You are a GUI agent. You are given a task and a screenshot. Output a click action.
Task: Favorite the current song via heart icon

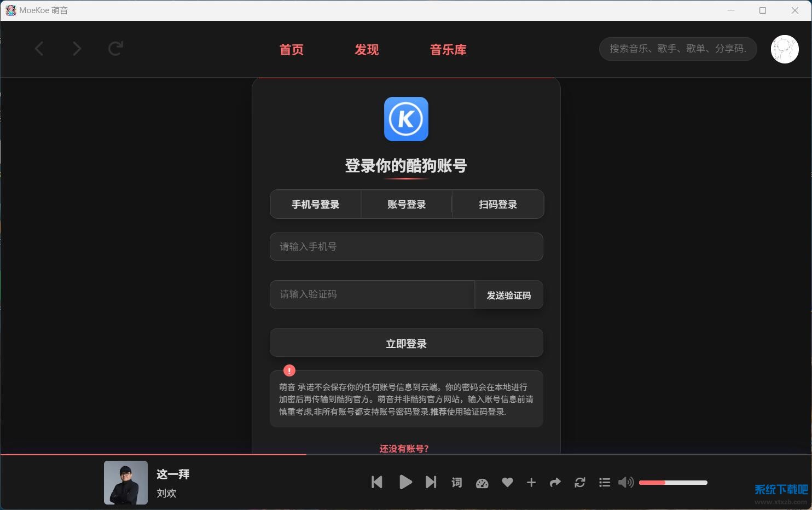[507, 483]
